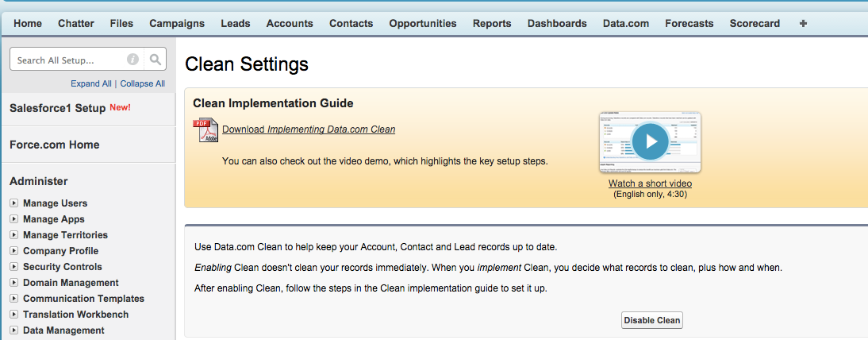Click the plus icon to show all tabs
This screenshot has width=868, height=340.
coord(803,24)
